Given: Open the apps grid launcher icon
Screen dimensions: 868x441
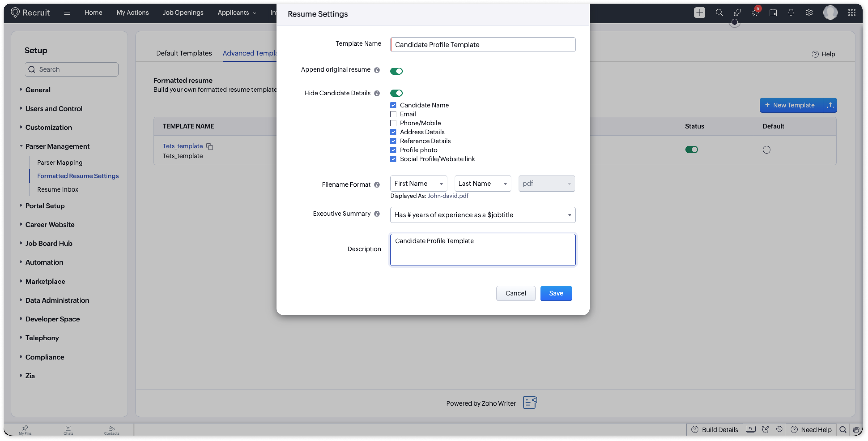Looking at the screenshot, I should [x=851, y=13].
